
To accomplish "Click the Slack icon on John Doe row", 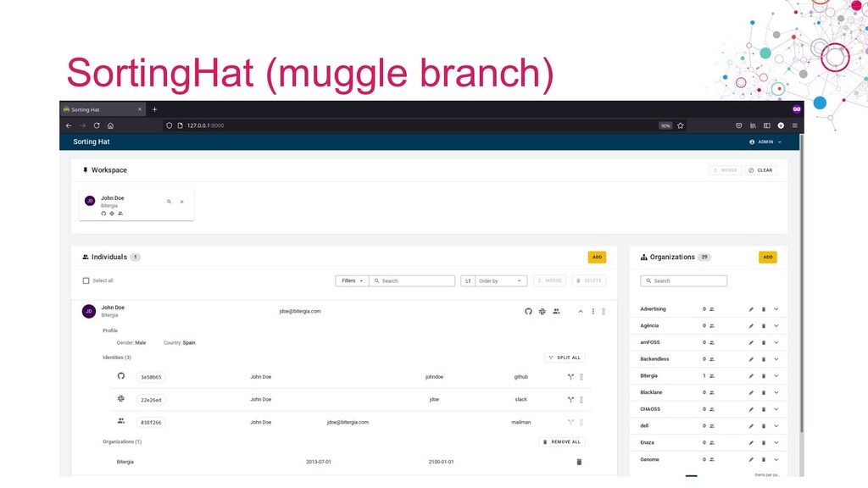I will (542, 311).
